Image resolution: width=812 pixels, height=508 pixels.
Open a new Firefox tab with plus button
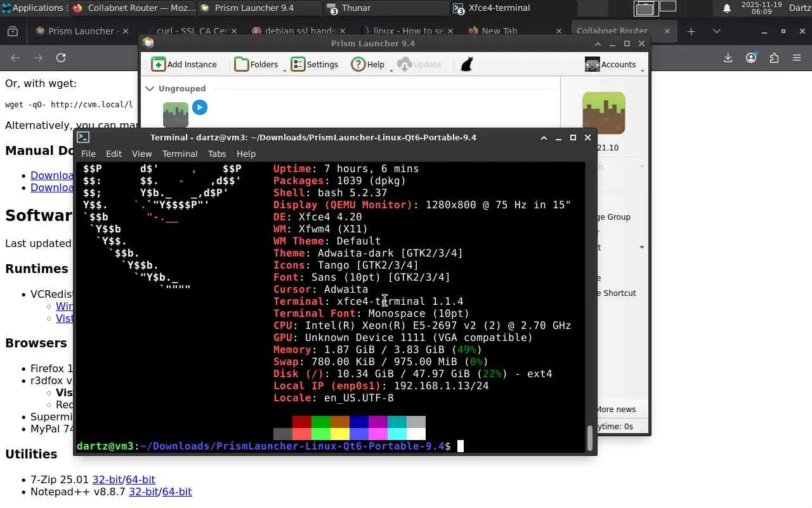[691, 31]
